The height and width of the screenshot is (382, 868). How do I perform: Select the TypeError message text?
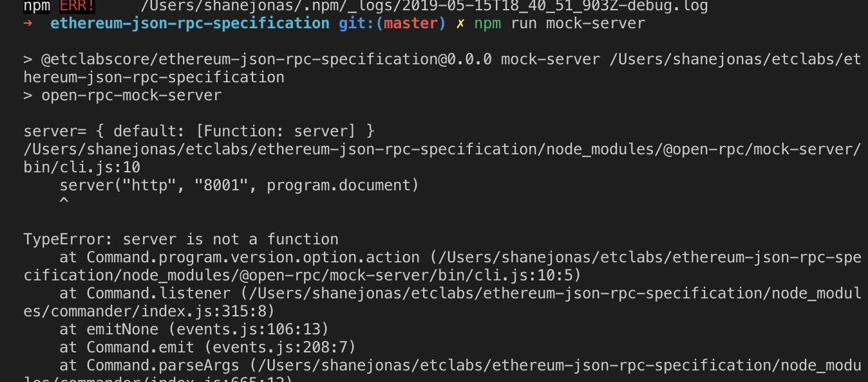(180, 239)
